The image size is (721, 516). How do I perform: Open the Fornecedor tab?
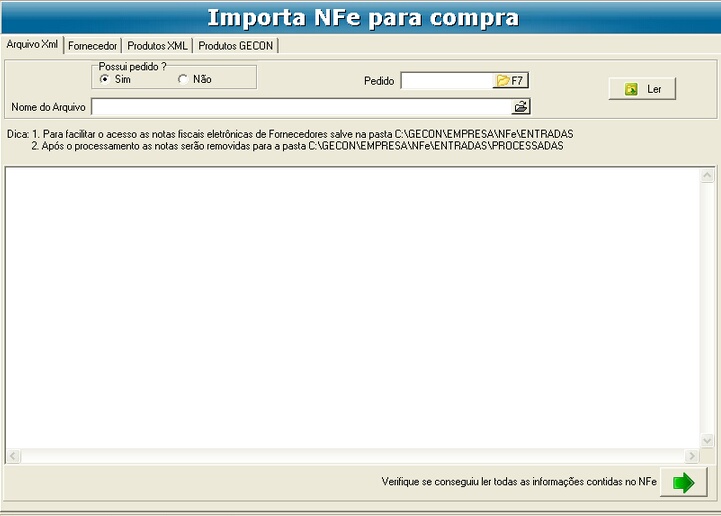tap(92, 46)
